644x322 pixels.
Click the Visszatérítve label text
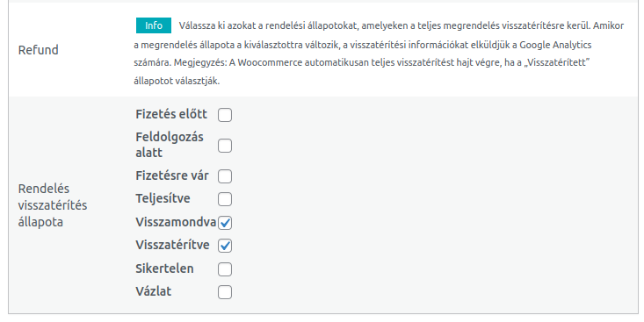172,245
